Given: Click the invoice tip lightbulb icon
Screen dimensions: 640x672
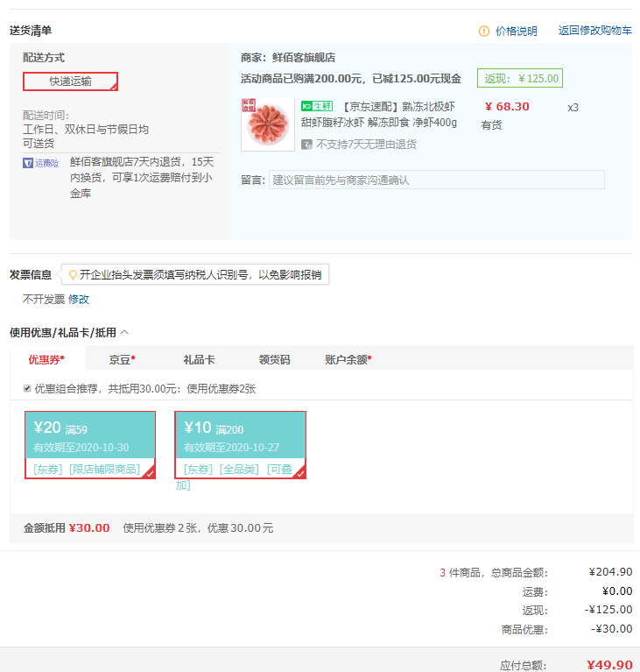Looking at the screenshot, I should click(x=73, y=275).
